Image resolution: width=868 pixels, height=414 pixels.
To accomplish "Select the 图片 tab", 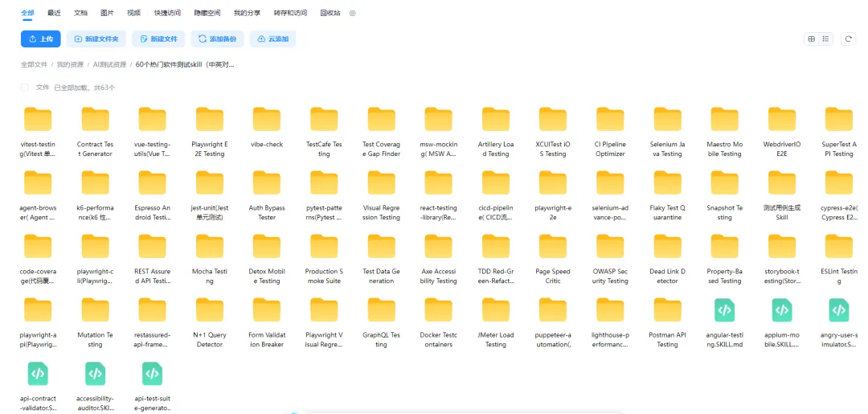I will click(108, 13).
